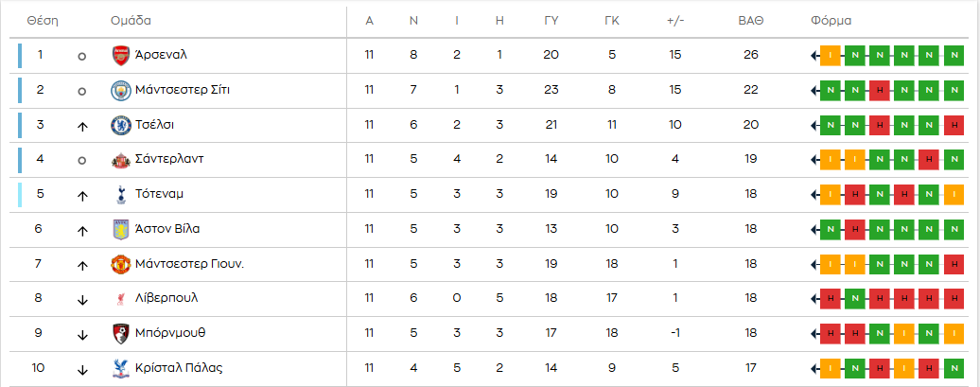Open the Λίβερπουλ team link
Viewport: 980px width, 387px height.
(x=166, y=298)
